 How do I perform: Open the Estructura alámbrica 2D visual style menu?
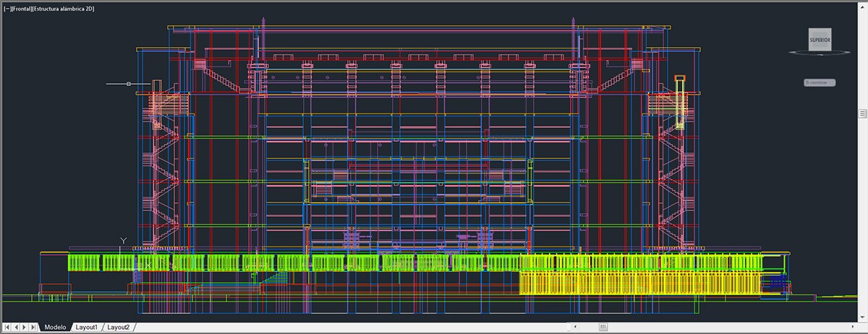64,8
